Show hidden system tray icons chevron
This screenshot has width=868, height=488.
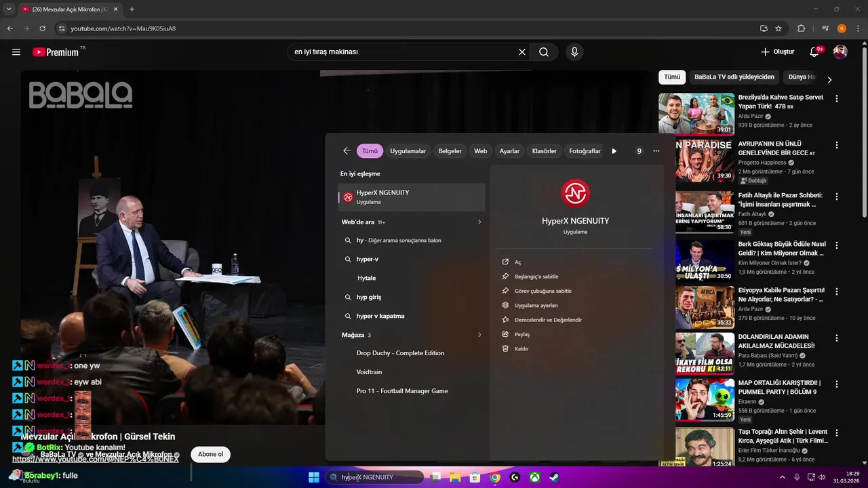784,477
